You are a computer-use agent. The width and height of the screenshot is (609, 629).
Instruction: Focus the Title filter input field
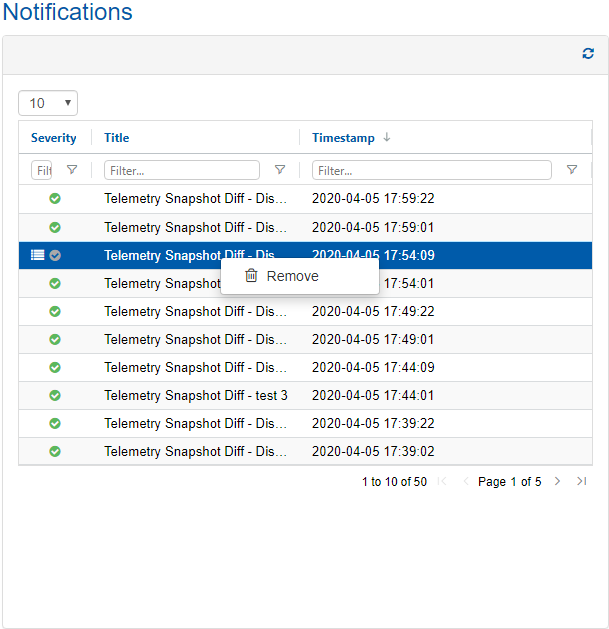pyautogui.click(x=181, y=170)
